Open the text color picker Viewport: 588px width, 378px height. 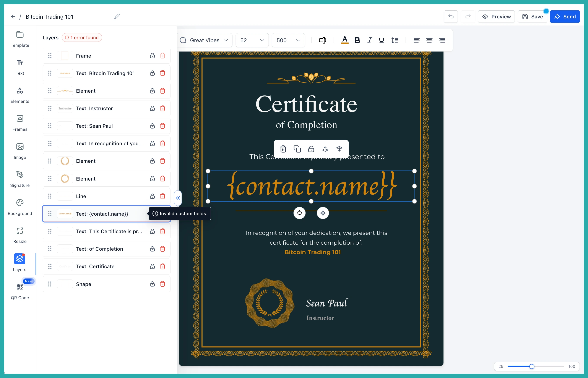click(x=345, y=40)
